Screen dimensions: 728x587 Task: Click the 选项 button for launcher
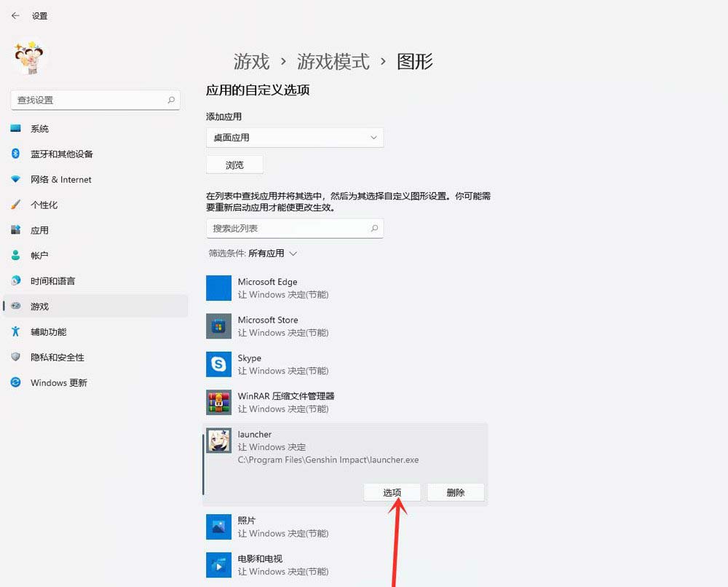(392, 492)
